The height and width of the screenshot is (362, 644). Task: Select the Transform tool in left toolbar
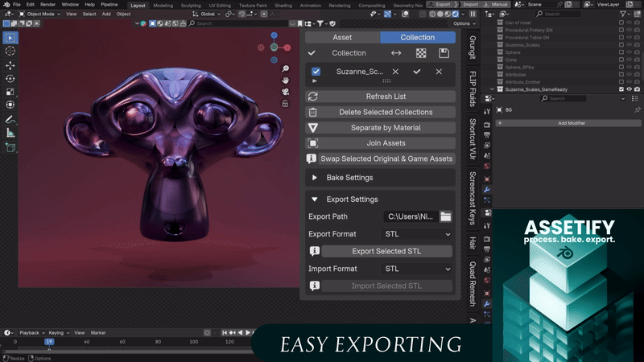tap(10, 105)
